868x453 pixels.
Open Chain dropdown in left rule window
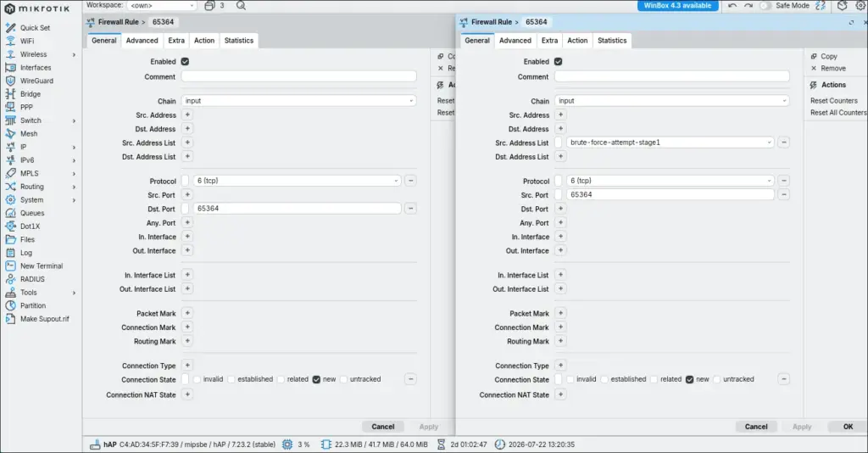[x=299, y=101]
